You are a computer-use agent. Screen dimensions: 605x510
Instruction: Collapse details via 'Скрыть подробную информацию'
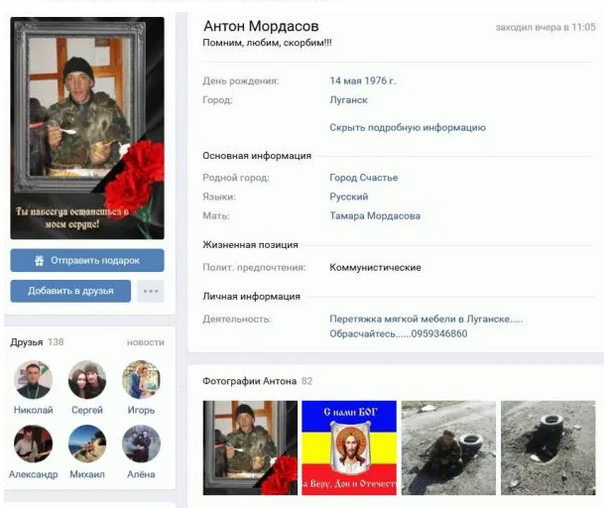[407, 128]
